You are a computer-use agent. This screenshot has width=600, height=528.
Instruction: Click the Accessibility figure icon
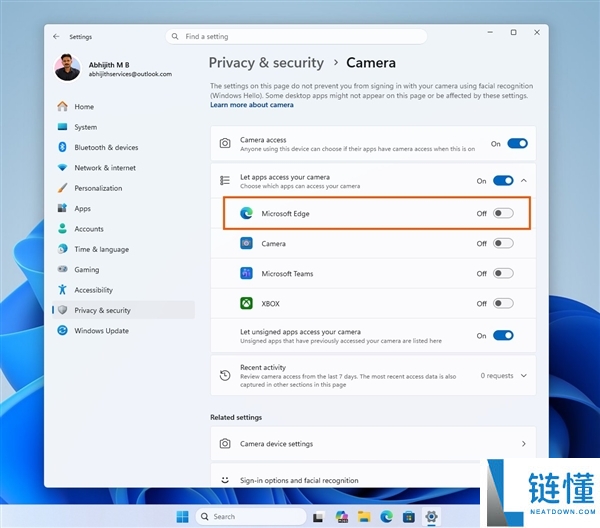62,290
